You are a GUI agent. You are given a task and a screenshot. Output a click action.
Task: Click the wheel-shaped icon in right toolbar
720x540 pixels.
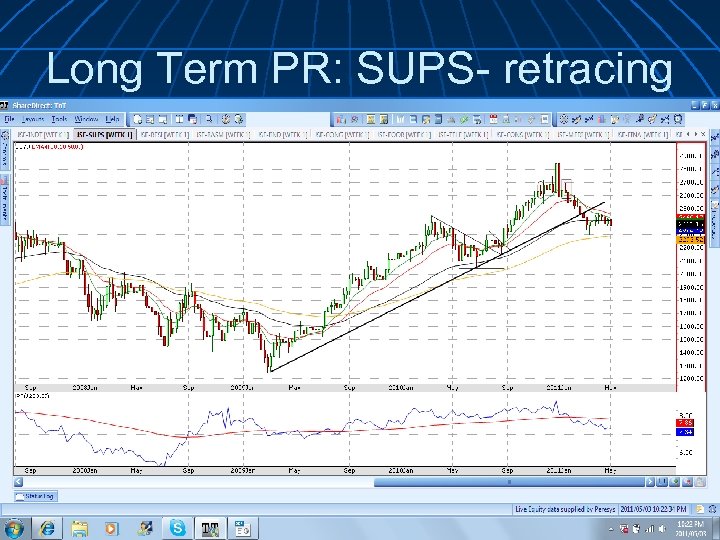564,119
